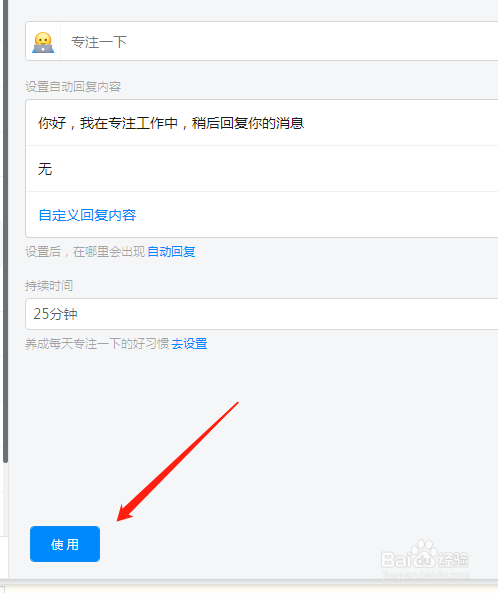Screen dimensions: 498x593
Task: Click the blue 使用 button
Action: coord(65,544)
